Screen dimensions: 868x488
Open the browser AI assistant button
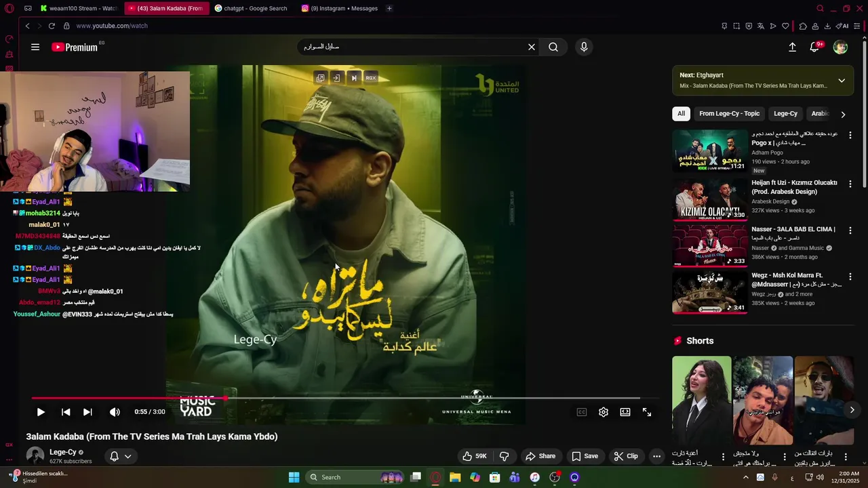tap(842, 26)
